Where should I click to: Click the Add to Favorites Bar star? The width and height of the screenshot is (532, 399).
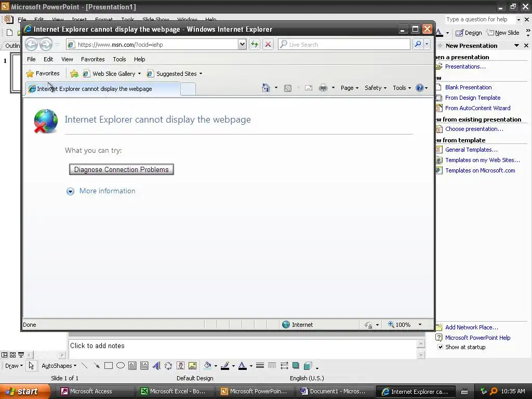point(74,74)
